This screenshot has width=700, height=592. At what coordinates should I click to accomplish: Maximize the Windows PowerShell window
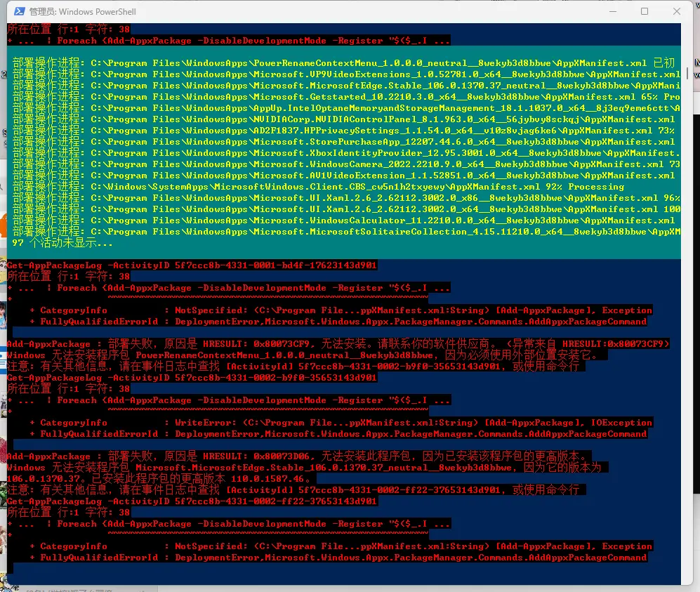[x=645, y=12]
